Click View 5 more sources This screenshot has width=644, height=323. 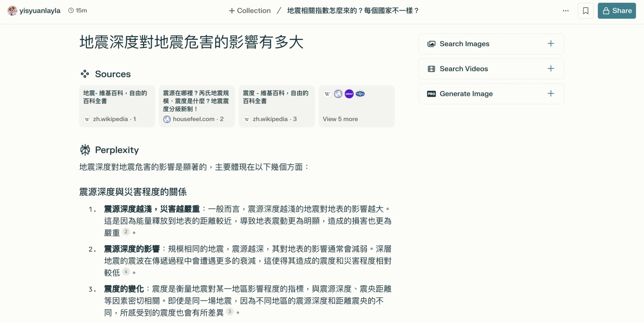click(340, 119)
